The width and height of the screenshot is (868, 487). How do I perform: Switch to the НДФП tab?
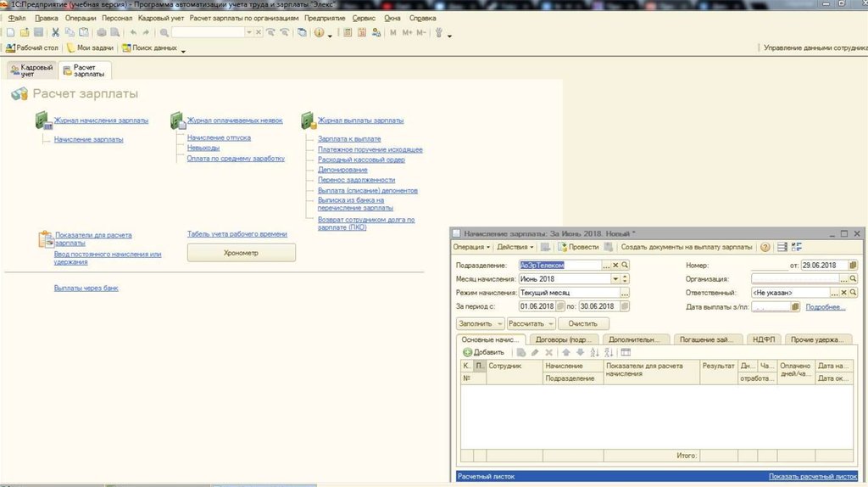pos(764,339)
